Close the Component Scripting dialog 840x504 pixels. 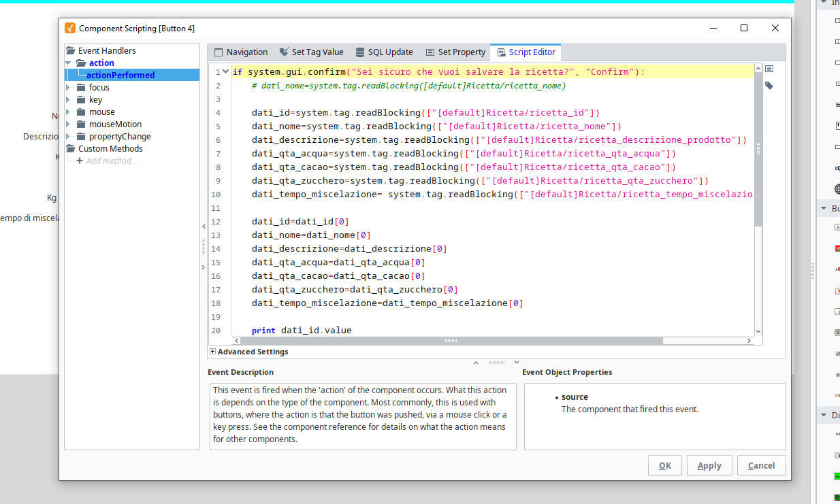pos(775,29)
